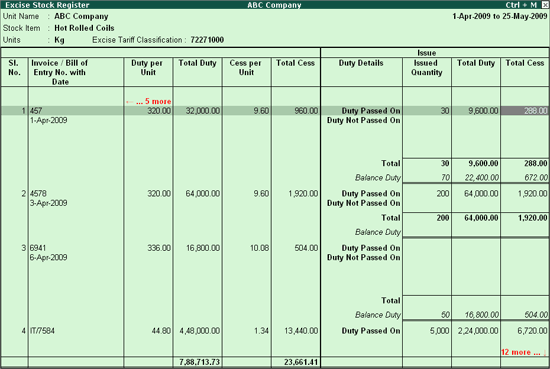Click the Ctrl + M shortcut label

tap(521, 5)
